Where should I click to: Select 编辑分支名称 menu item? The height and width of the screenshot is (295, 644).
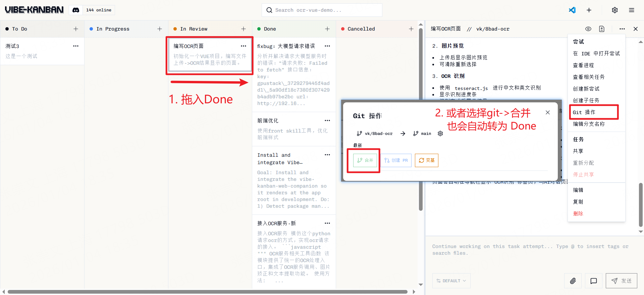tap(596, 124)
